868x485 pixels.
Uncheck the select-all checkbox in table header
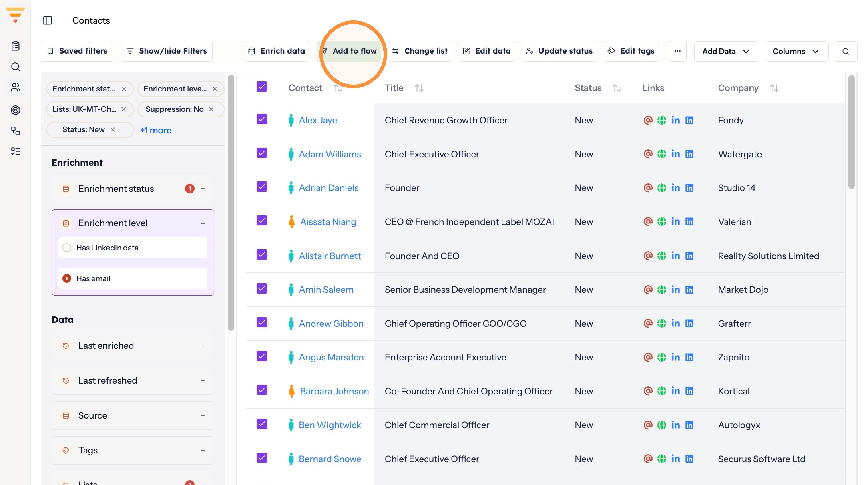point(262,87)
